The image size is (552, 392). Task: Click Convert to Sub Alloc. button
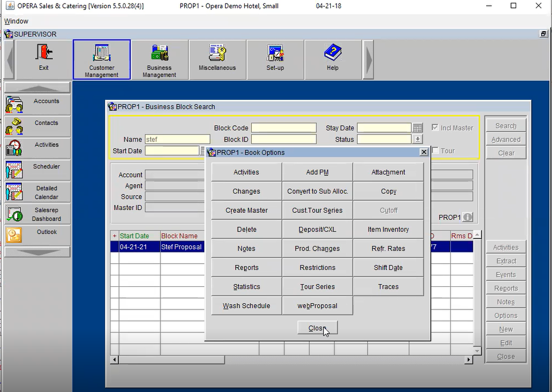[x=317, y=191]
